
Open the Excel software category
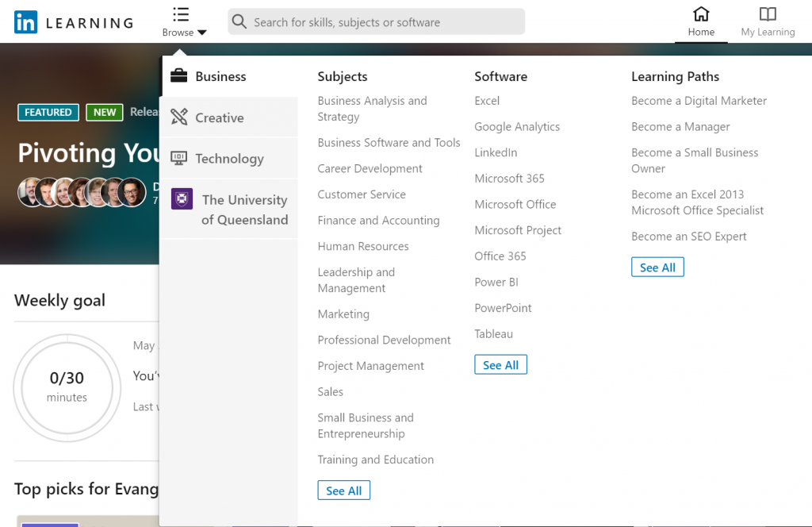coord(486,101)
